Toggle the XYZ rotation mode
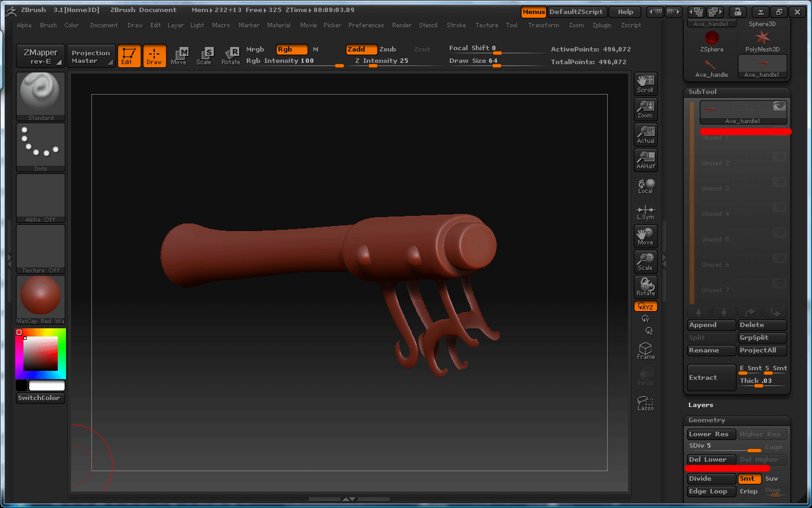Viewport: 812px width, 508px height. (645, 307)
